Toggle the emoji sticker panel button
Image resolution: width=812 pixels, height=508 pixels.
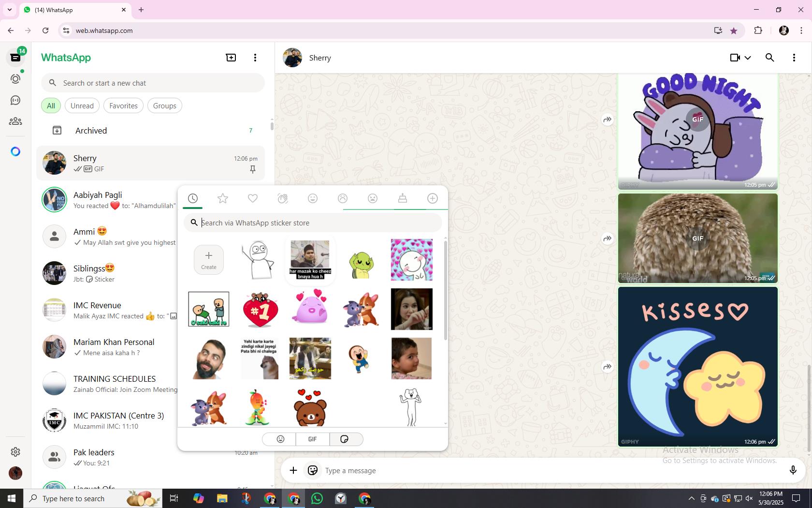[313, 470]
